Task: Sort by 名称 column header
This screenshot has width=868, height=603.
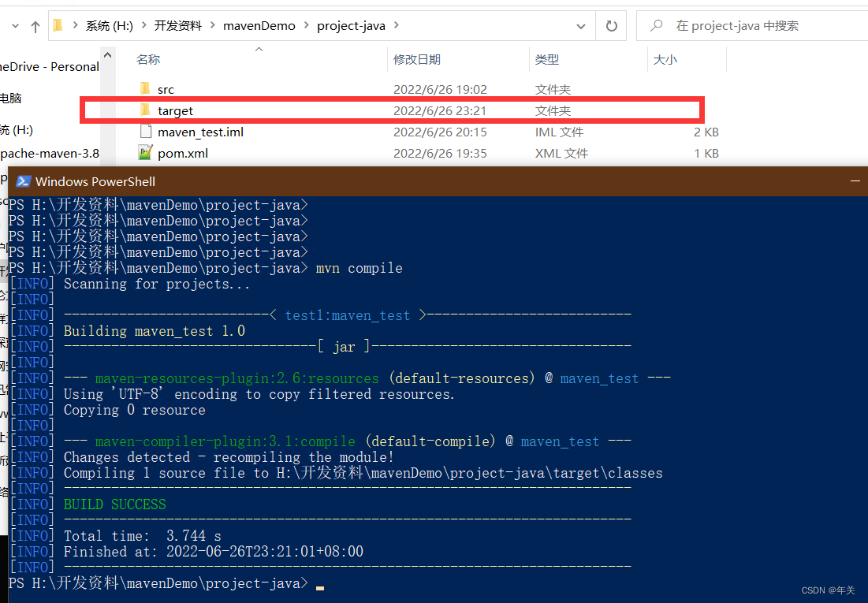Action: 147,59
